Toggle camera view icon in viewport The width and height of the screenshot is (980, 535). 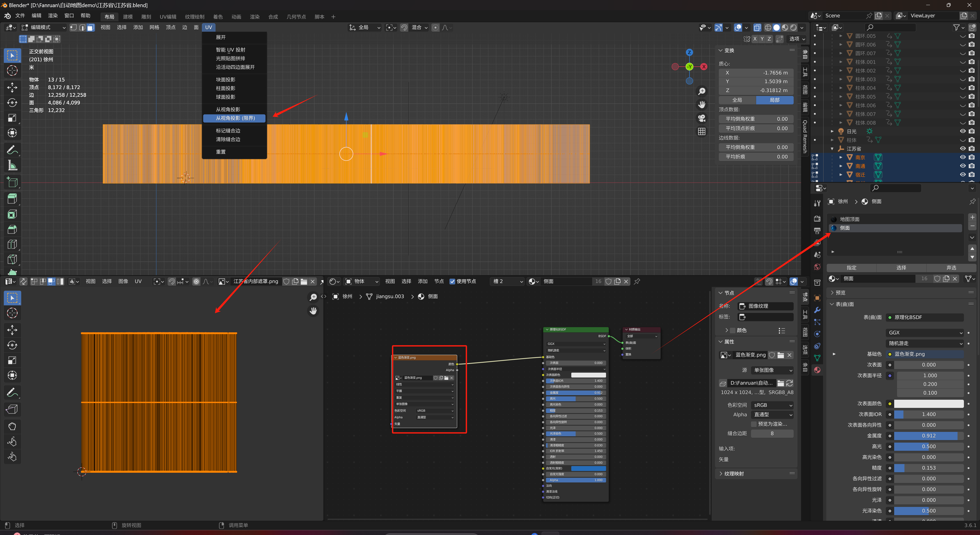702,118
